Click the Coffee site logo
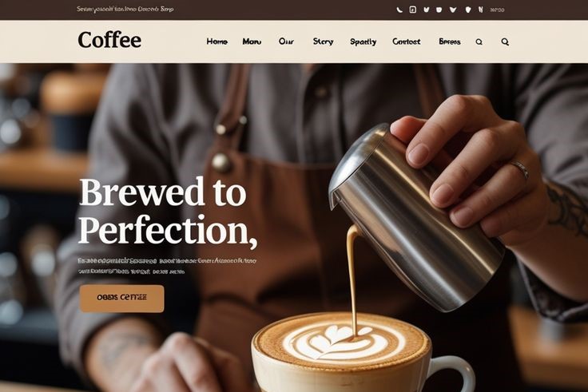 [x=109, y=40]
